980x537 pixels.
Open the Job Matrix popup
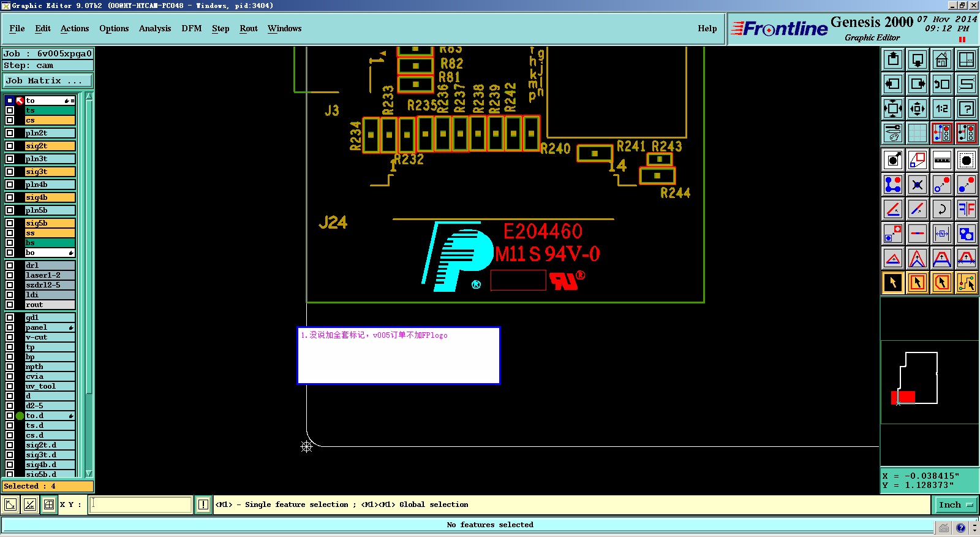(47, 81)
